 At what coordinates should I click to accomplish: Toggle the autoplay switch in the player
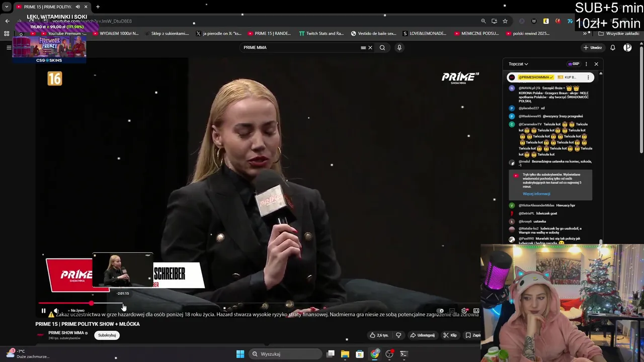pos(441,311)
